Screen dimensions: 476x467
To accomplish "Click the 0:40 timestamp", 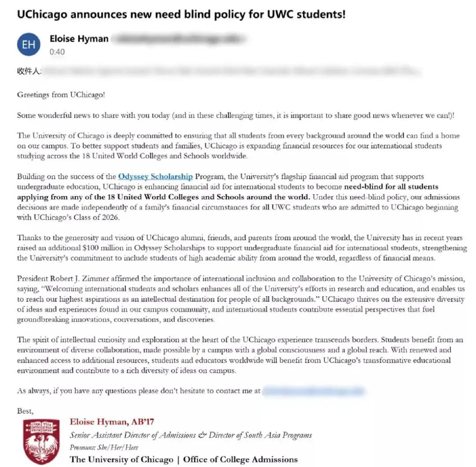I will (57, 52).
